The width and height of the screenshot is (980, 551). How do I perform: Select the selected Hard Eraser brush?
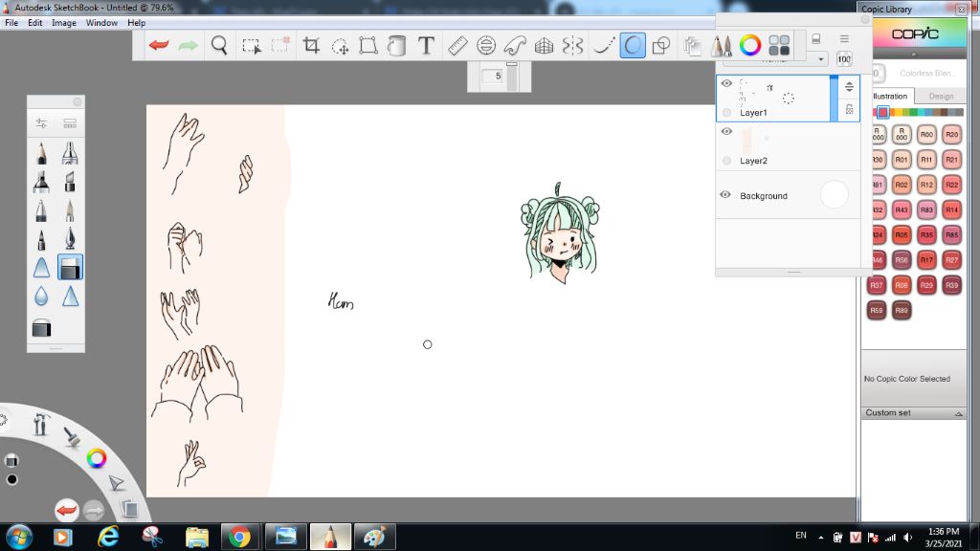click(x=70, y=267)
